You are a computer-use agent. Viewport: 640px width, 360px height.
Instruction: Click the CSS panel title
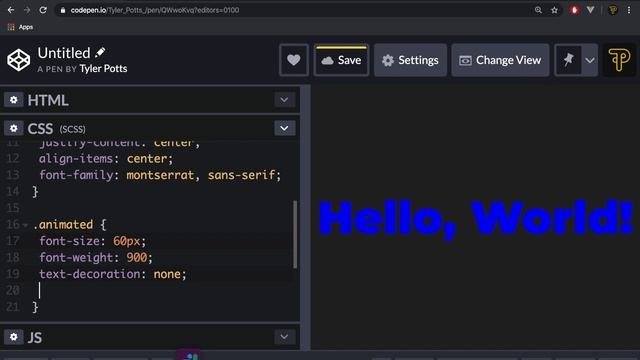pyautogui.click(x=40, y=129)
